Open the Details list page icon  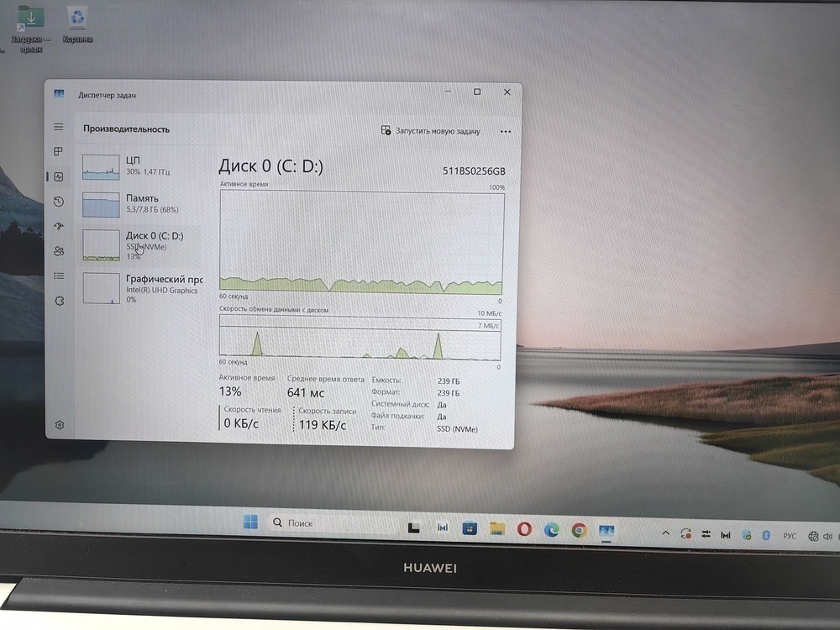[x=59, y=276]
